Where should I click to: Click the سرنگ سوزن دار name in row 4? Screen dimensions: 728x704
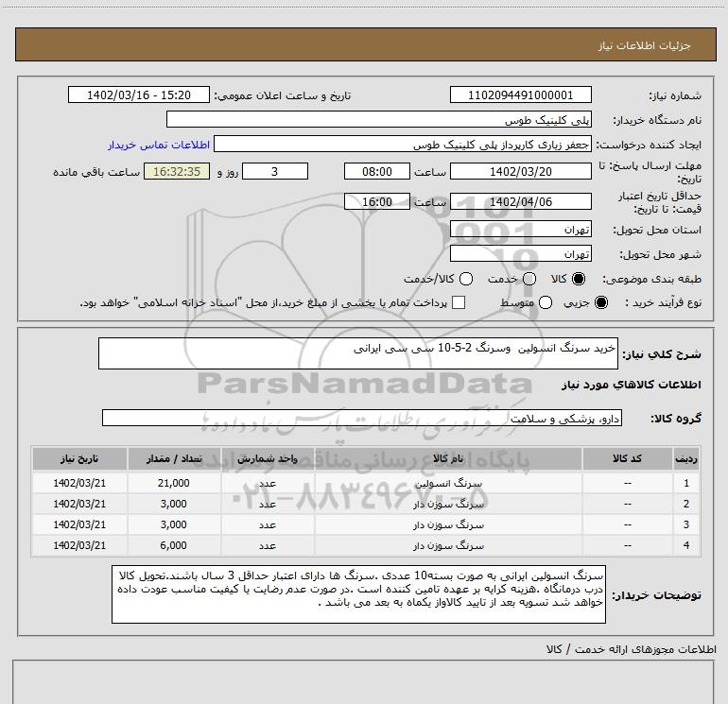pos(448,546)
